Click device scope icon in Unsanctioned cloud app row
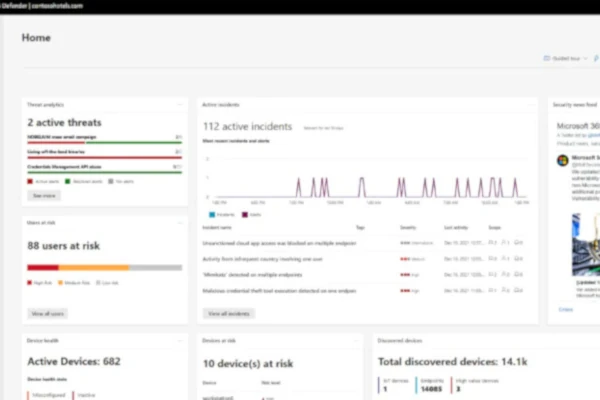Screen dimensions: 600x400 tap(492, 243)
